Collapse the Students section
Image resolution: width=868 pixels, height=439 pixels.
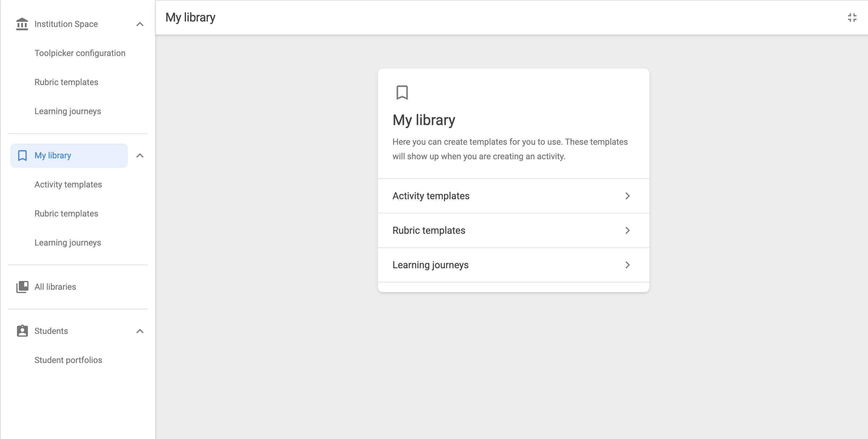(140, 331)
